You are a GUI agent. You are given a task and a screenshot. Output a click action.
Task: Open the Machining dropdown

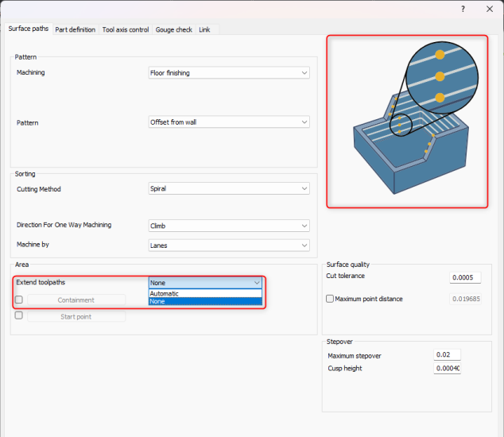[x=229, y=73]
